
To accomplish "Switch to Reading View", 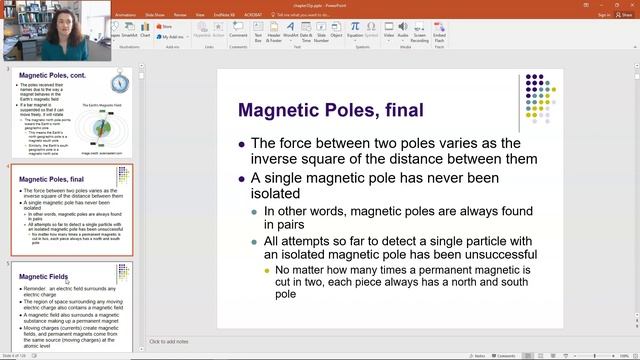I will coord(553,356).
